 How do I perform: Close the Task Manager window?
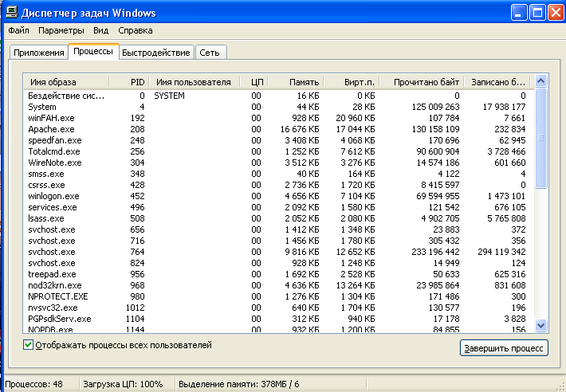(x=556, y=14)
